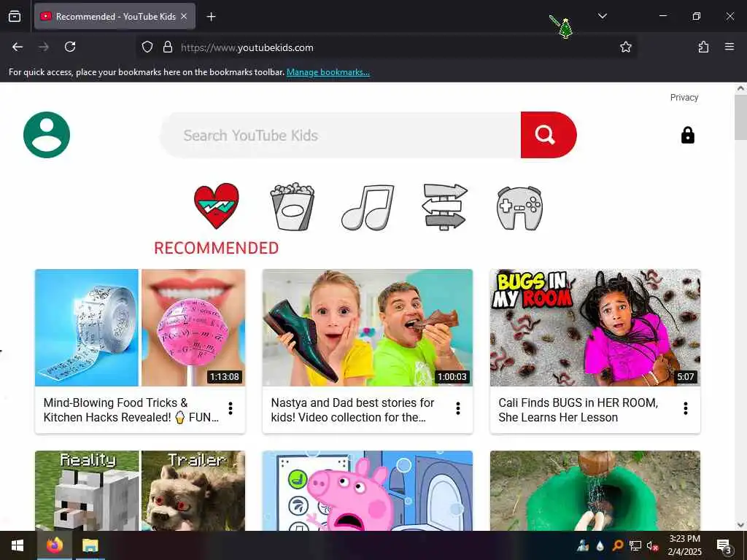Open options for Nastya and Dad video

tap(458, 408)
